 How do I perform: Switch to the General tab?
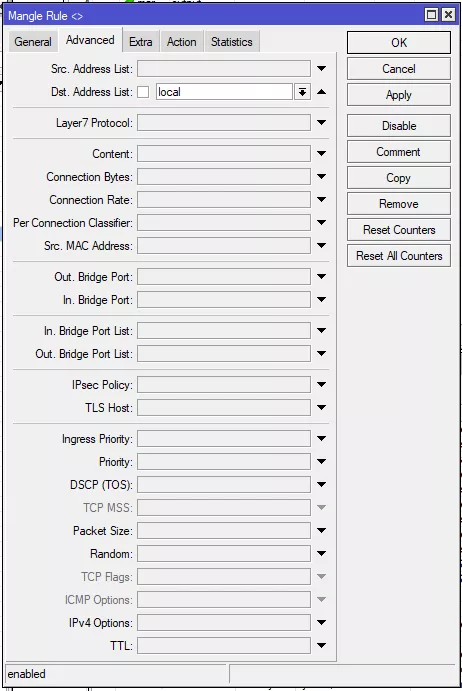pyautogui.click(x=33, y=42)
